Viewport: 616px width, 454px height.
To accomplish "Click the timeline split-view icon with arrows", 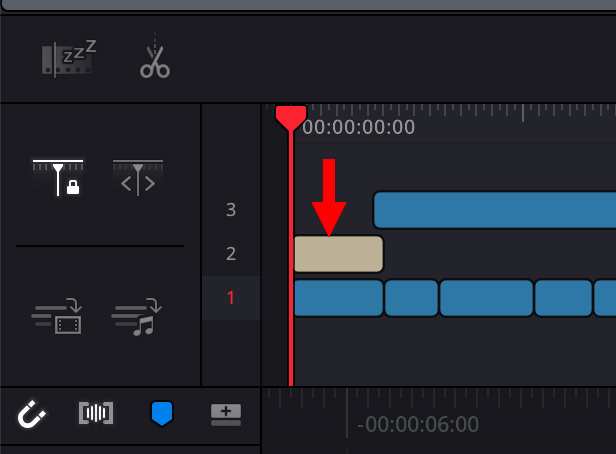I will 137,177.
